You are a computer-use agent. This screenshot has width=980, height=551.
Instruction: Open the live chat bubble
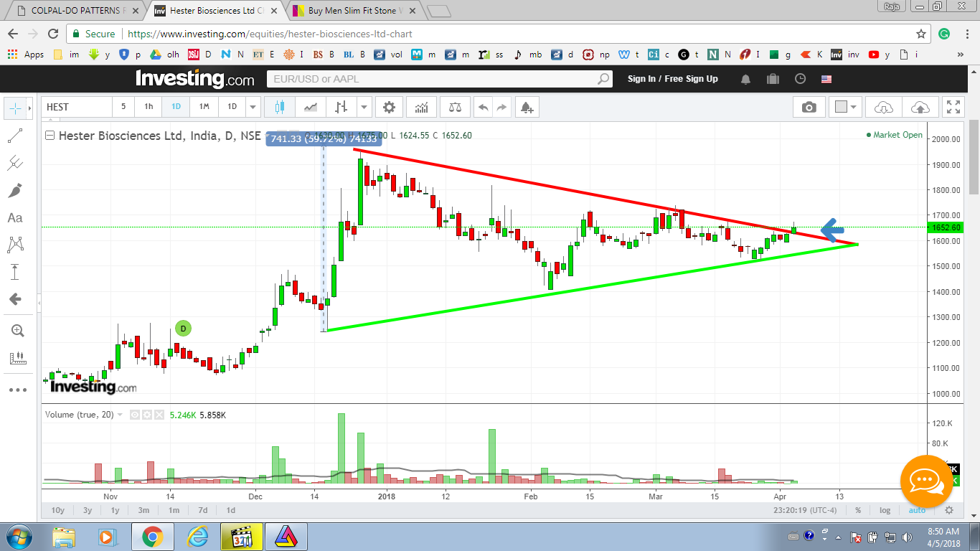point(926,481)
